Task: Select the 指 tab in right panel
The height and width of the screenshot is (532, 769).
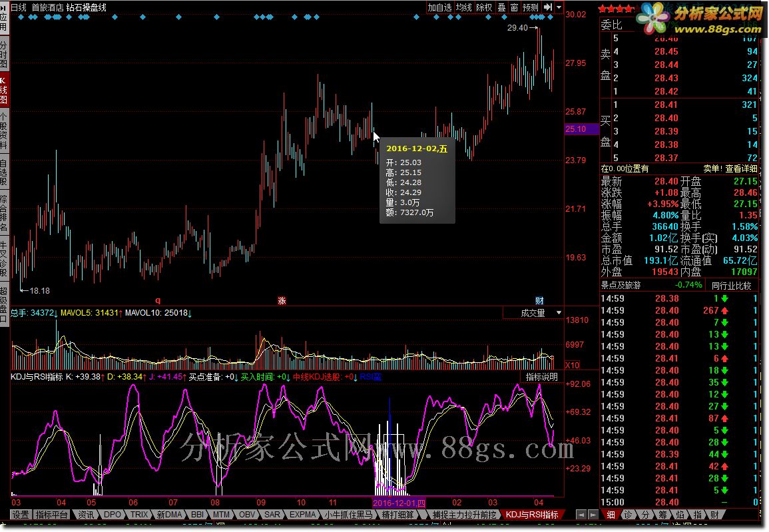Action: pos(697,515)
